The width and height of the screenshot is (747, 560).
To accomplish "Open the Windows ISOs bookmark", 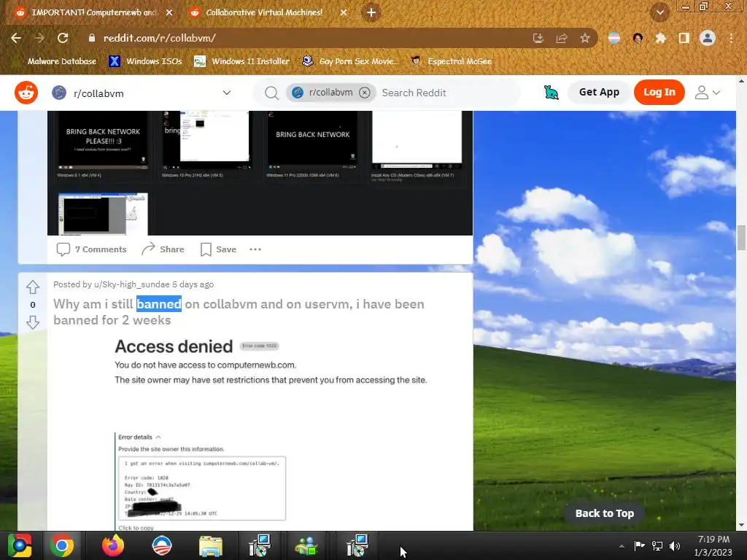I will (x=145, y=61).
